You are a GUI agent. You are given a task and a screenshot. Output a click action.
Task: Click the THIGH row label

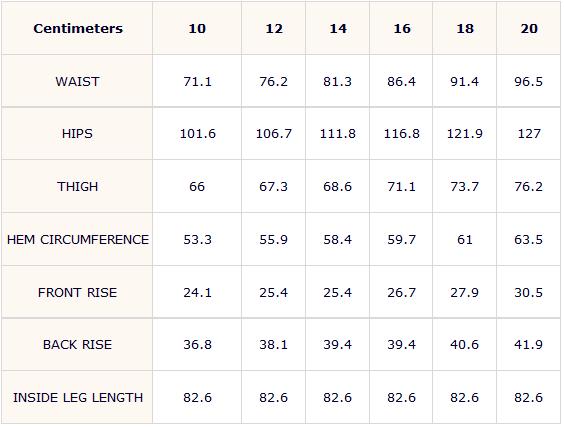tap(77, 186)
